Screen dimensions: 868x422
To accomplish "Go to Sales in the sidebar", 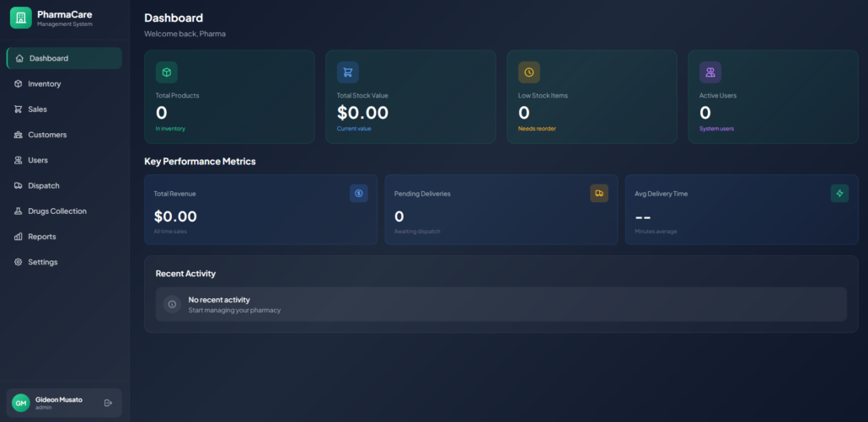I will pos(37,110).
